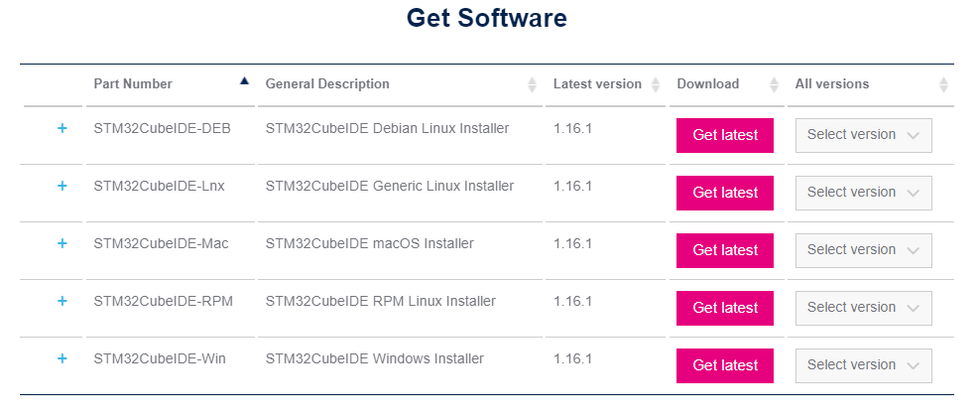Get latest Debian Linux Installer
The width and height of the screenshot is (980, 418).
[x=725, y=135]
